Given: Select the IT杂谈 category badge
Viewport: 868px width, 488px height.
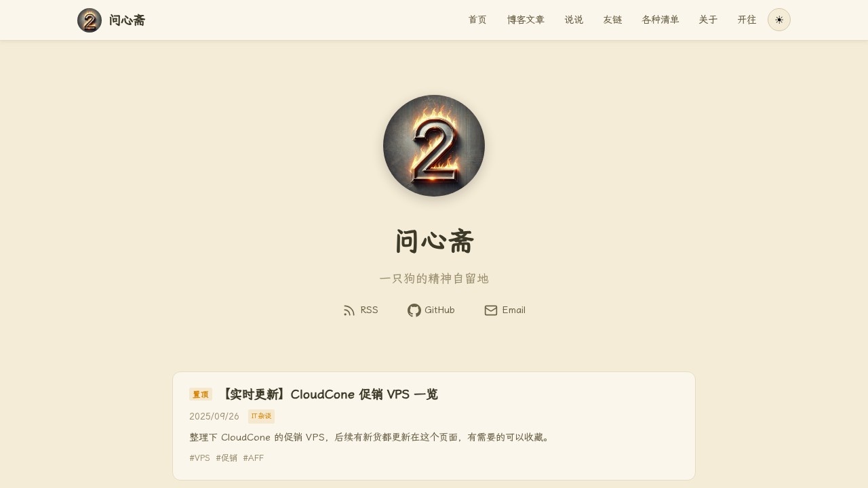Looking at the screenshot, I should pos(261,416).
